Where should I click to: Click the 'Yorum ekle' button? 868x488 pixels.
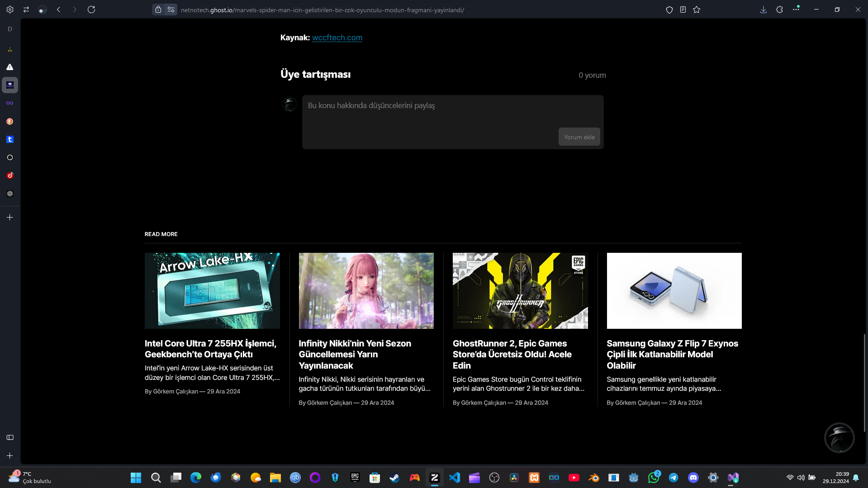[x=579, y=137]
